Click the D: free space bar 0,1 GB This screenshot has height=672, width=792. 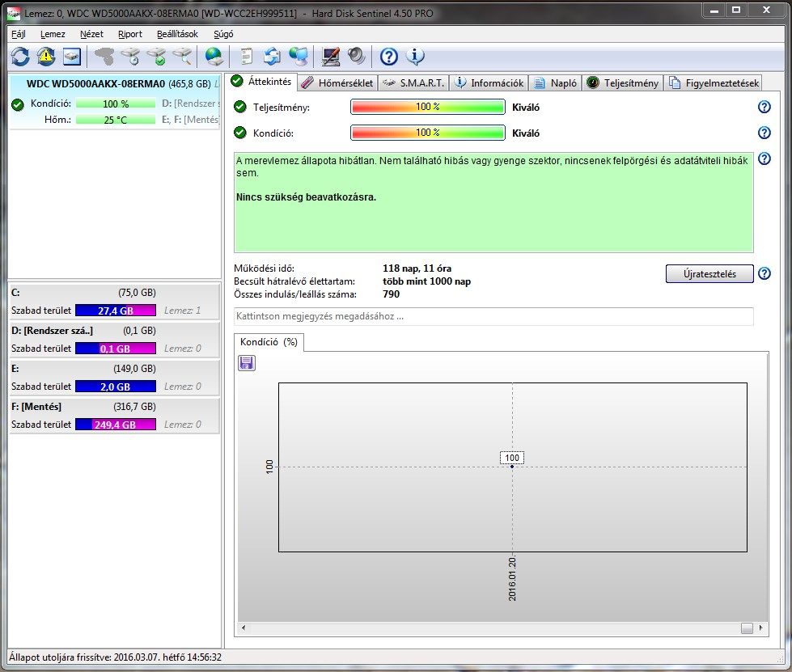click(116, 349)
